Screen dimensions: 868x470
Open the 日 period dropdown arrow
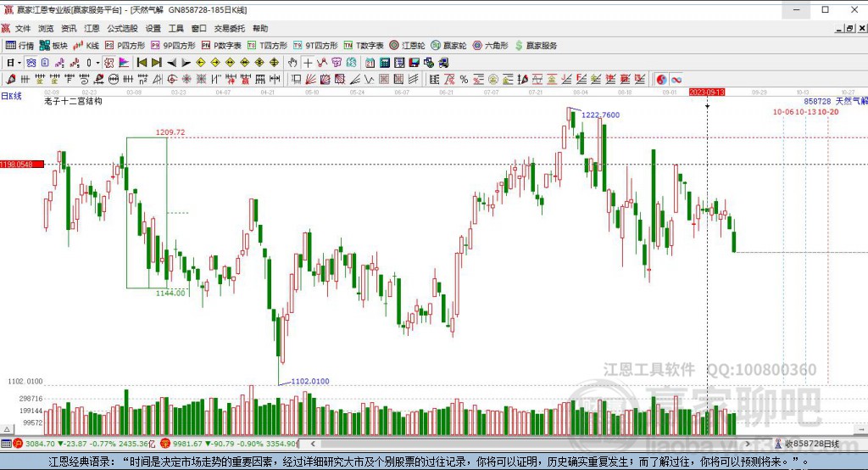(x=19, y=63)
